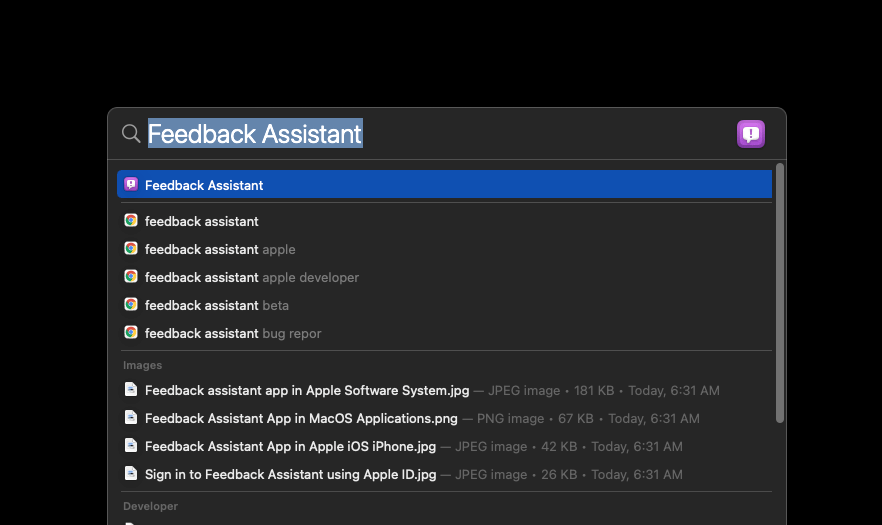
Task: Click Chrome icon beside 'feedback assistant' suggestion
Action: pos(131,220)
